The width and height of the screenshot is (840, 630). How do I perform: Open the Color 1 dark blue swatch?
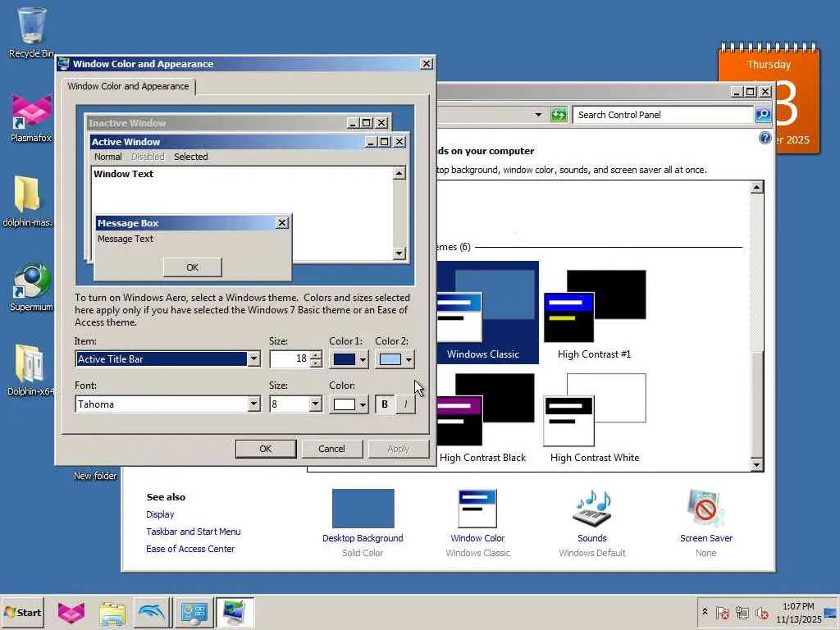(x=349, y=359)
